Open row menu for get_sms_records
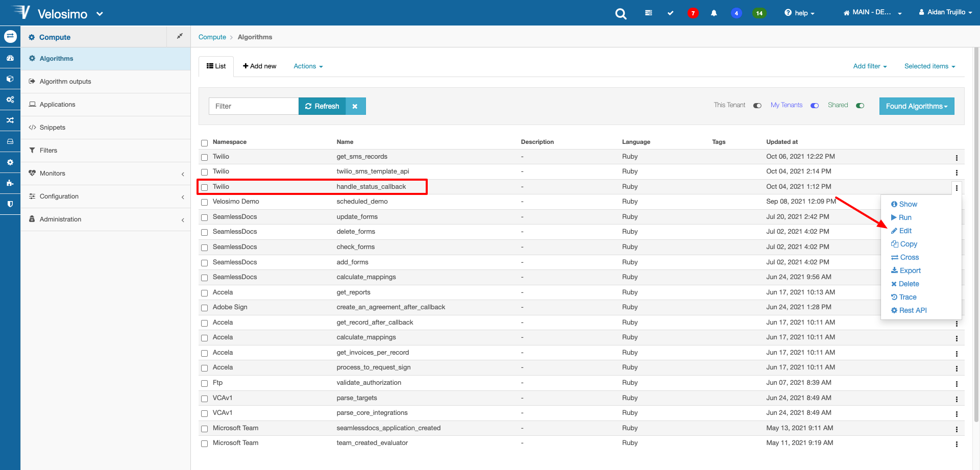 (x=957, y=158)
